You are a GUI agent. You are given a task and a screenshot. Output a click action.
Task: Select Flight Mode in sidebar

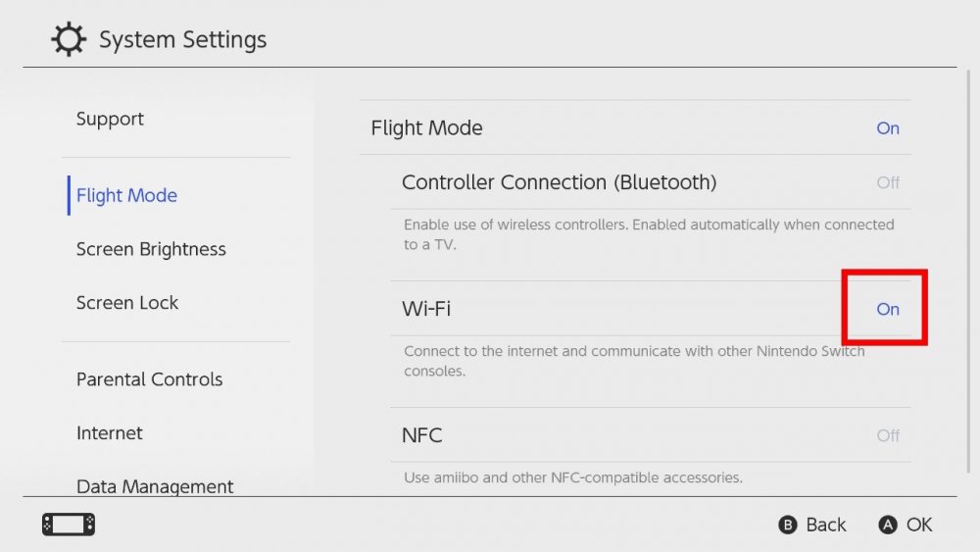tap(126, 195)
